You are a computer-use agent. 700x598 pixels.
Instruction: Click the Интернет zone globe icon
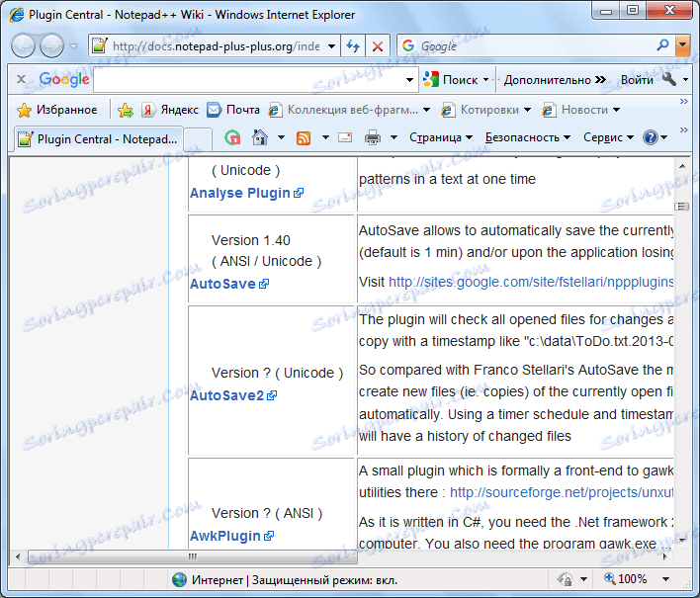pyautogui.click(x=180, y=579)
